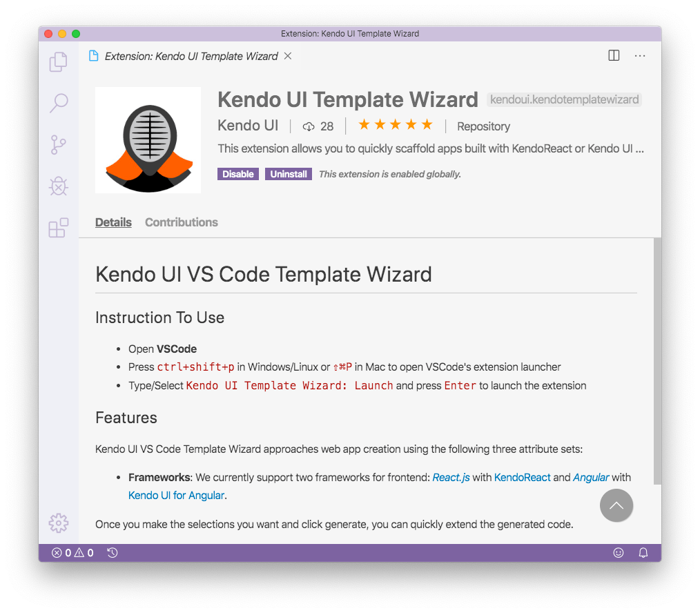700x613 pixels.
Task: Open the Debug view in activity bar
Action: 59,186
